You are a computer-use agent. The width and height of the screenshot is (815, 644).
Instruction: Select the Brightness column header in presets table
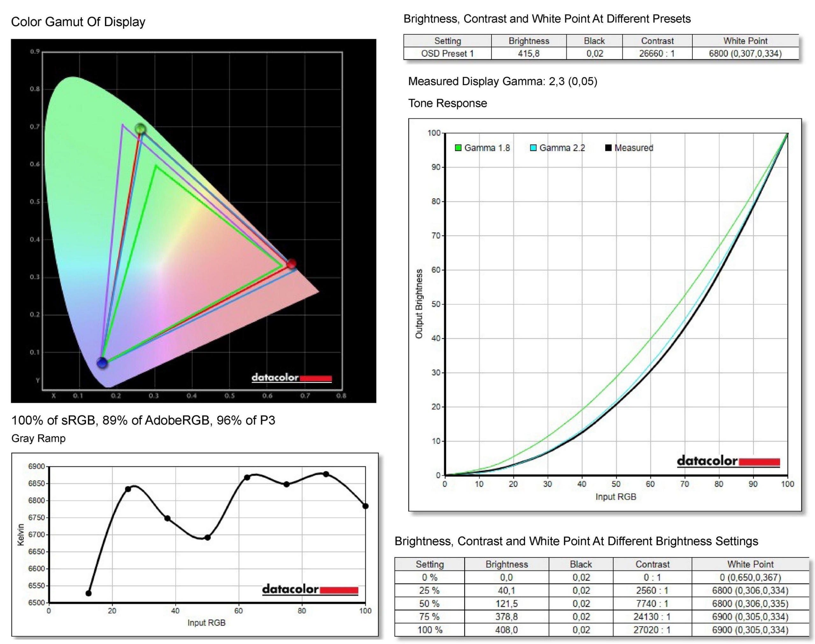coord(528,41)
